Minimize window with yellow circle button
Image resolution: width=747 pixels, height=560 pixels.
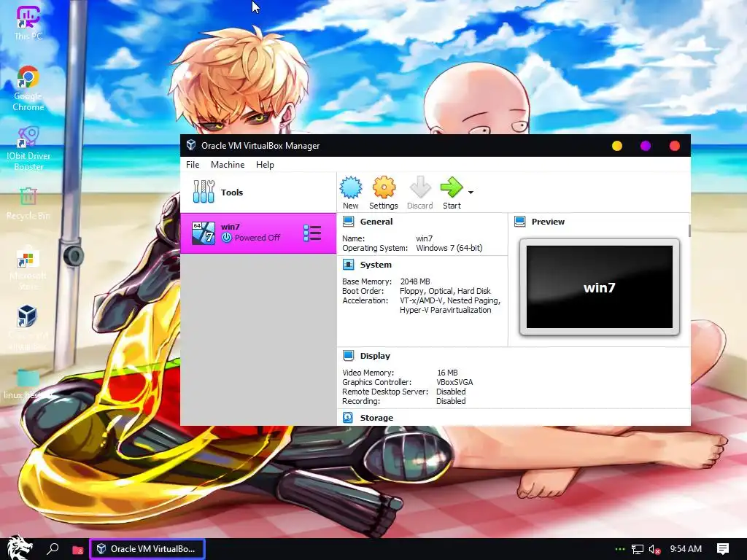[617, 146]
